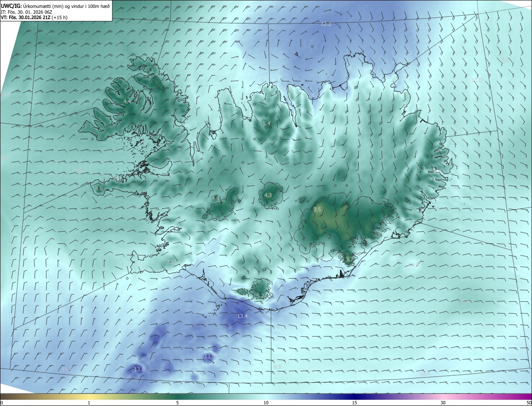Click the 12.2 value north of Iceland

pos(326,24)
